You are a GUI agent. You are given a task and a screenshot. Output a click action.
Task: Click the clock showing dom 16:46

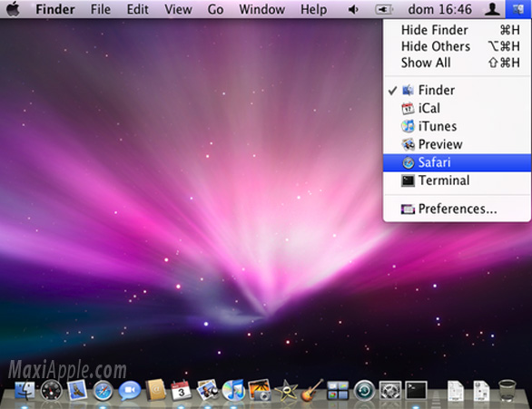tap(439, 9)
